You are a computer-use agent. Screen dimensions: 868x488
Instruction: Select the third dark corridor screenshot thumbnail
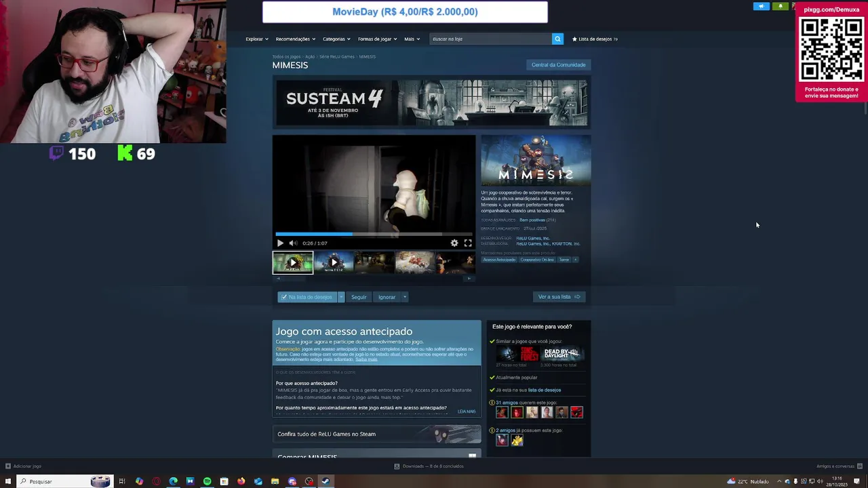point(374,262)
